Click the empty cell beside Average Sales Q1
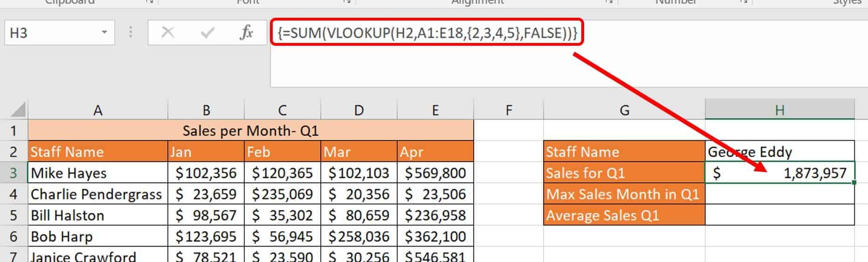 click(x=779, y=215)
